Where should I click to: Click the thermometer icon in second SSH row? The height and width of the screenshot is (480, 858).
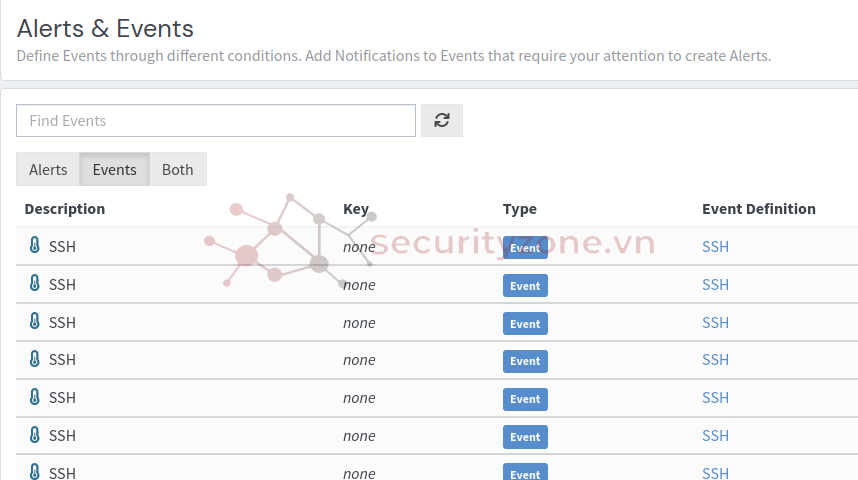tap(34, 284)
